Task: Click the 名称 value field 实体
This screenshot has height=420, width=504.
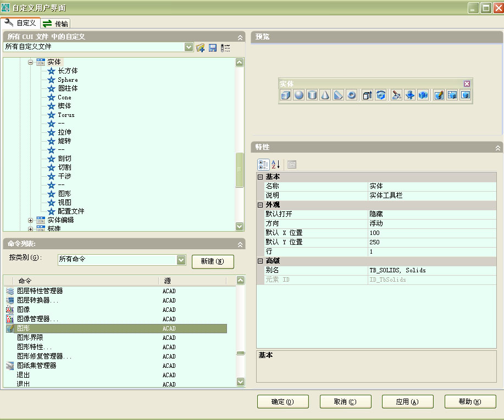Action: [432, 186]
